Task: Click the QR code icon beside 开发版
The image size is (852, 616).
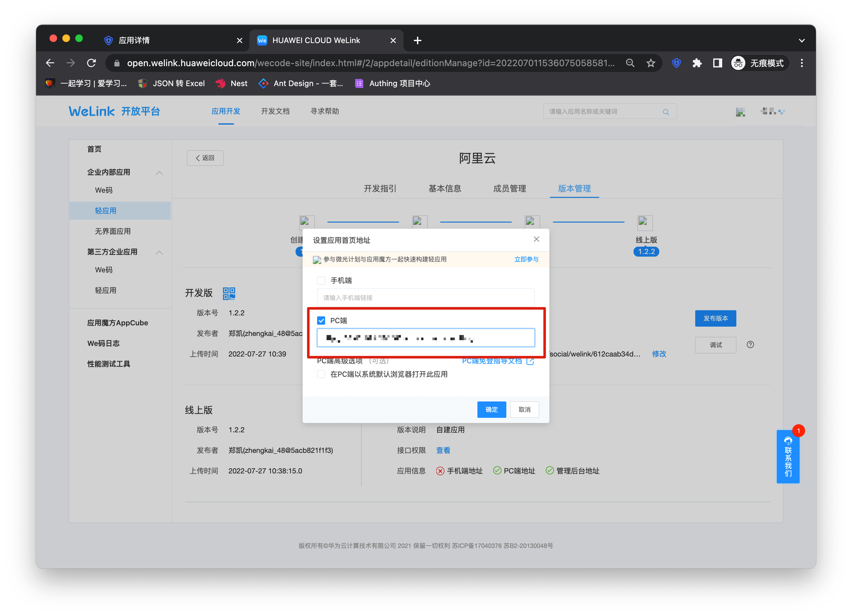Action: click(229, 293)
